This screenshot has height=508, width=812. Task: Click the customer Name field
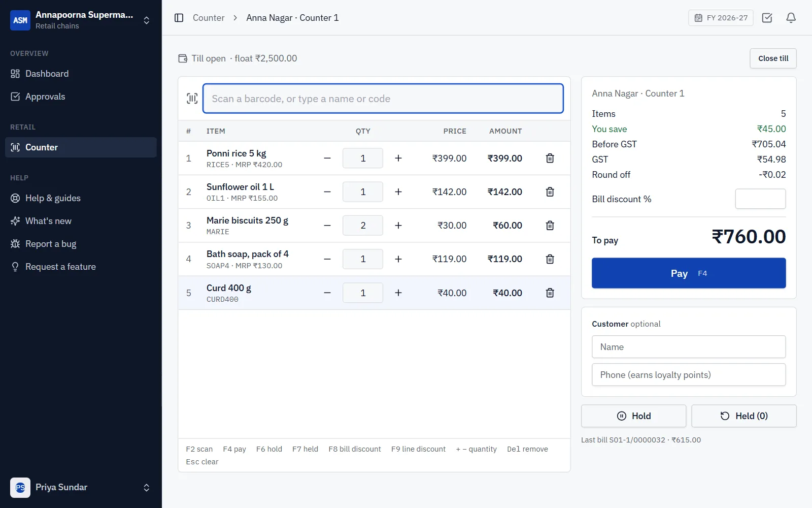pyautogui.click(x=689, y=347)
